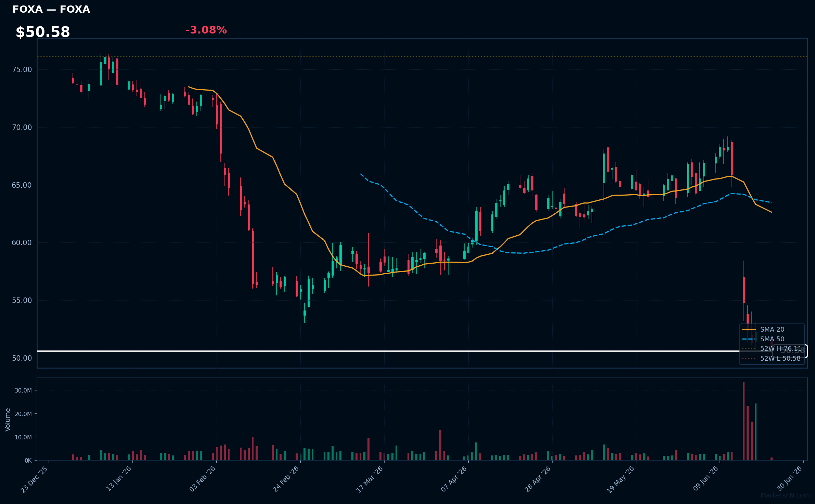815x504 pixels.
Task: Click the 60.00 price axis label
Action: (x=22, y=243)
